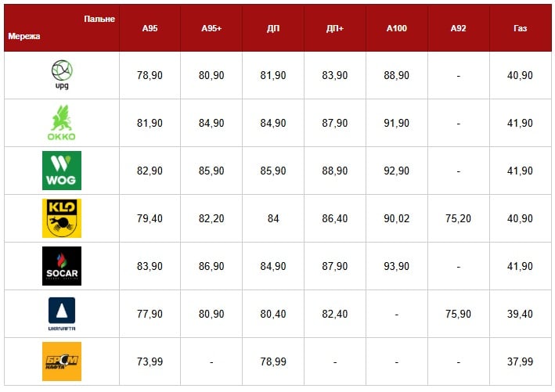
Task: Click the OKKO griffin logo
Action: pyautogui.click(x=62, y=122)
